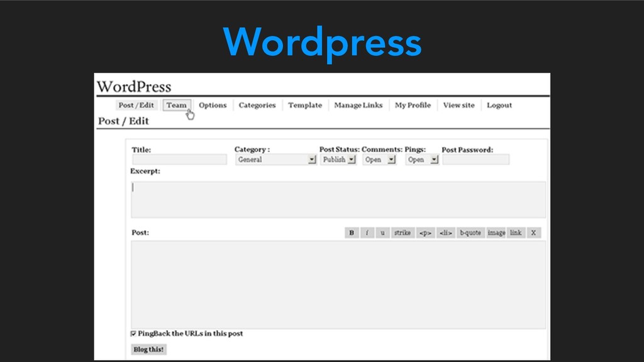Apply italic with the i button
This screenshot has width=644, height=362.
point(367,233)
